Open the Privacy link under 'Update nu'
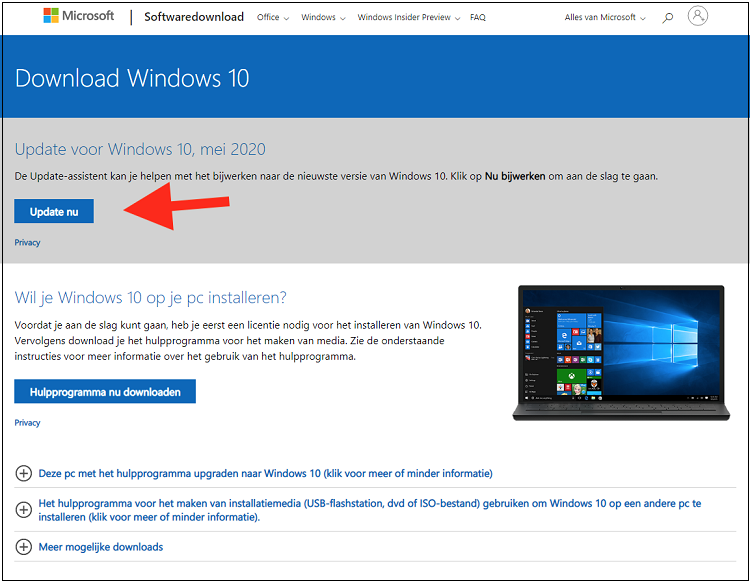Image resolution: width=750 pixels, height=581 pixels. pyautogui.click(x=27, y=242)
